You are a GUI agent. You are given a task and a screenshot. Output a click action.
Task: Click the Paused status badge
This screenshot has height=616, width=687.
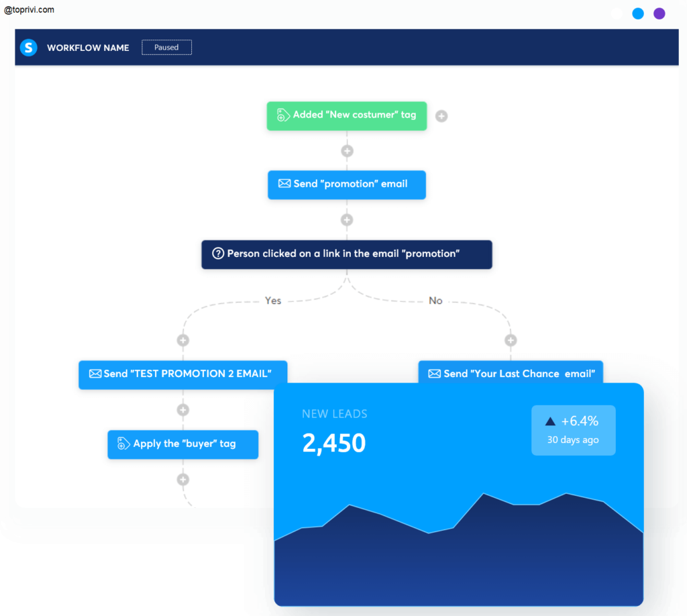pos(166,48)
